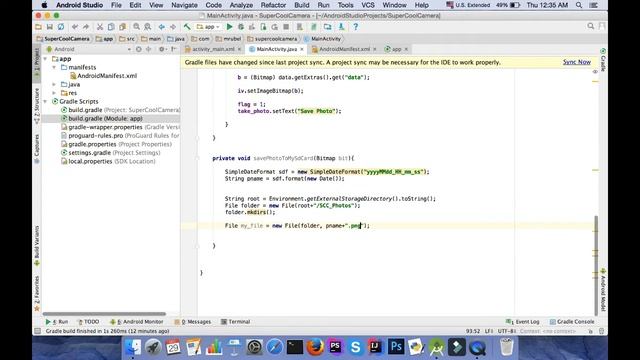Close the activity_main.xml tab
The height and width of the screenshot is (360, 640).
click(239, 49)
